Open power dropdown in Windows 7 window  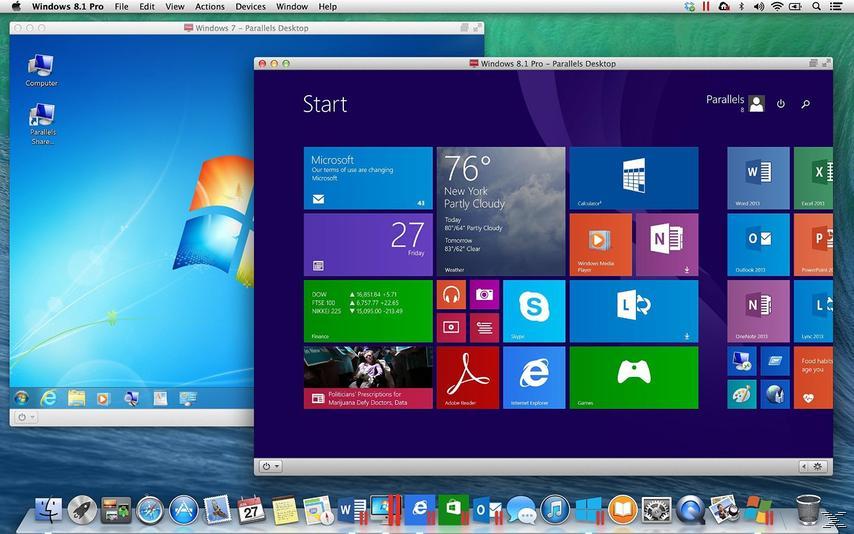(x=26, y=417)
